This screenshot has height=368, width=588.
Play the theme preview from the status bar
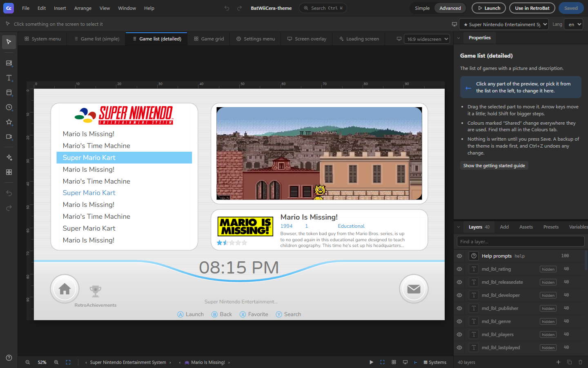click(x=371, y=362)
